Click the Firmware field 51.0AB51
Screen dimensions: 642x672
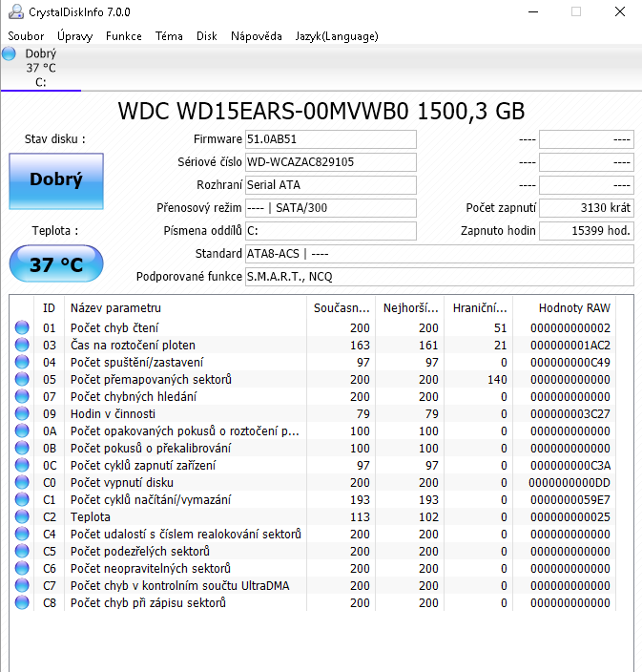pos(331,139)
